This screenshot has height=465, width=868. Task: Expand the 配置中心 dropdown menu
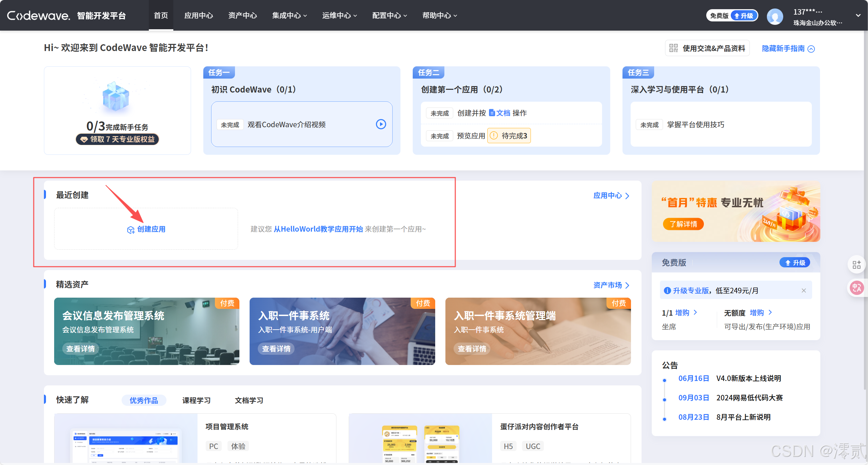tap(389, 15)
